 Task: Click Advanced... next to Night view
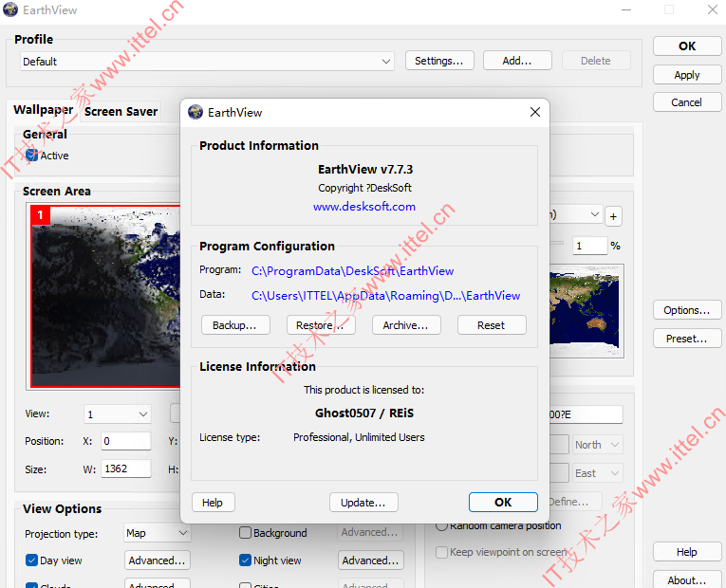(x=370, y=560)
